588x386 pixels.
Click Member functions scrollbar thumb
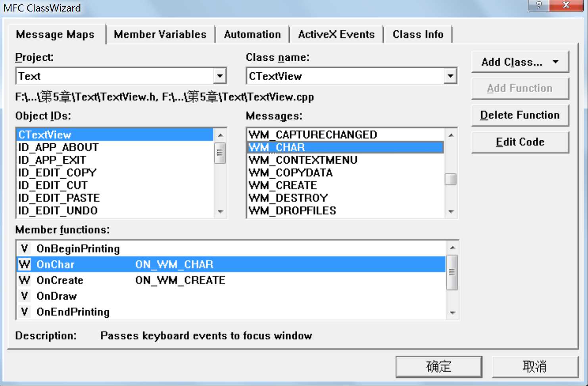click(452, 272)
